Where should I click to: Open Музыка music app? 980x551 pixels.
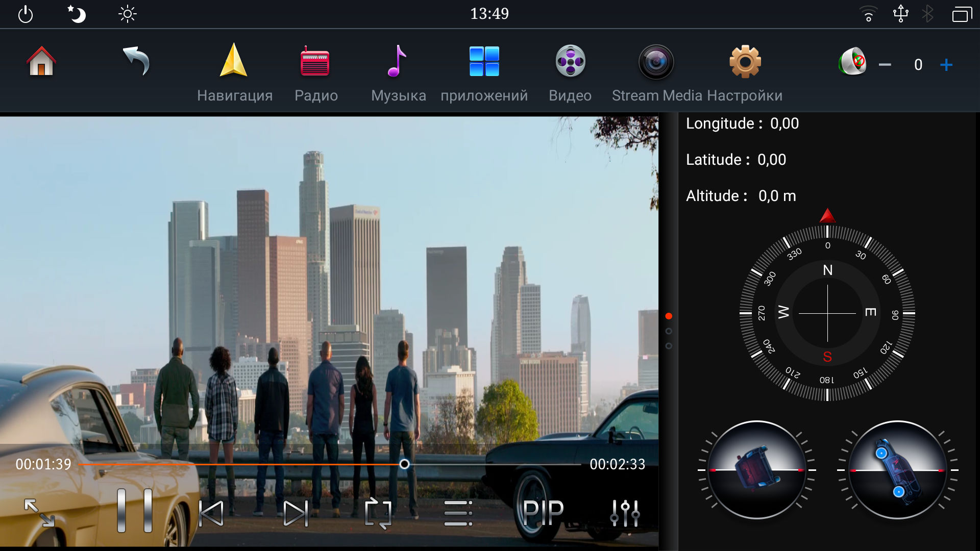point(398,73)
